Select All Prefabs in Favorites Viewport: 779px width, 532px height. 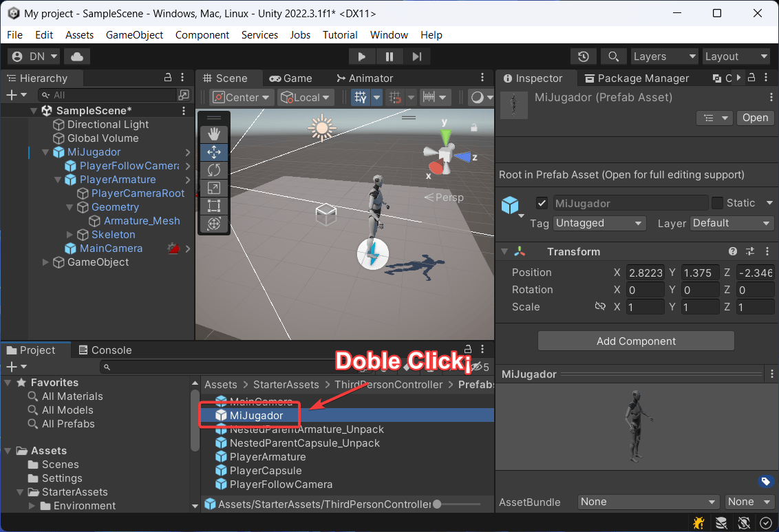pos(68,424)
